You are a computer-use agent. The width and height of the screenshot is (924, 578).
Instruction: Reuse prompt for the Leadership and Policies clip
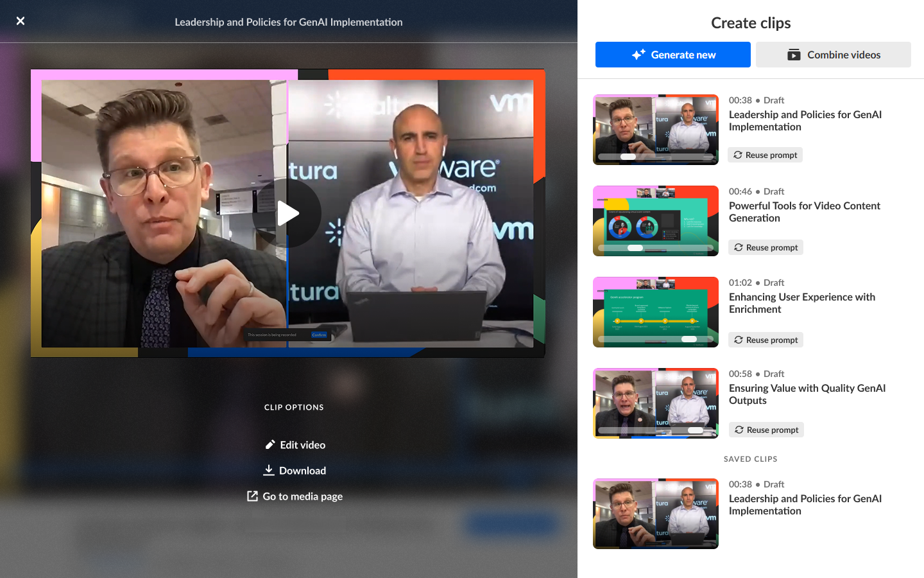[x=765, y=155]
